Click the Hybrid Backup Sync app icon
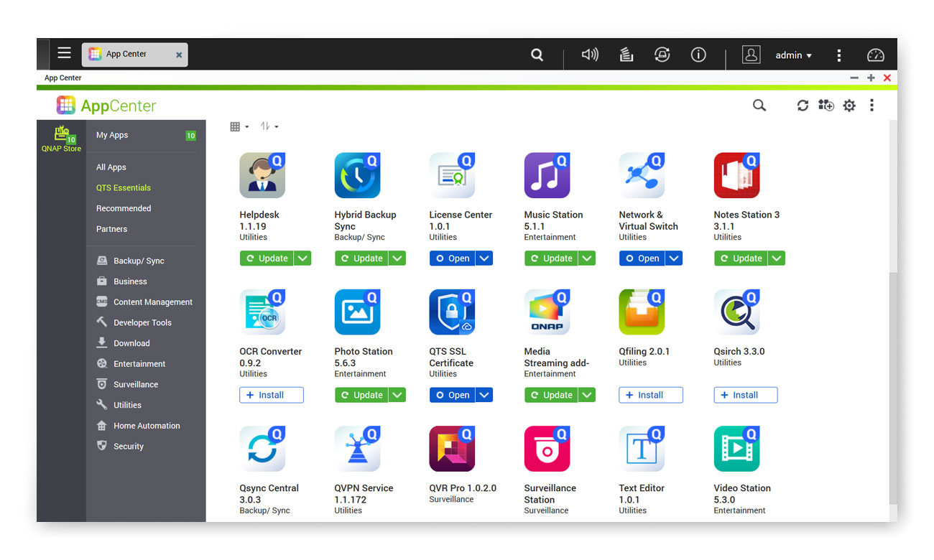 click(357, 175)
